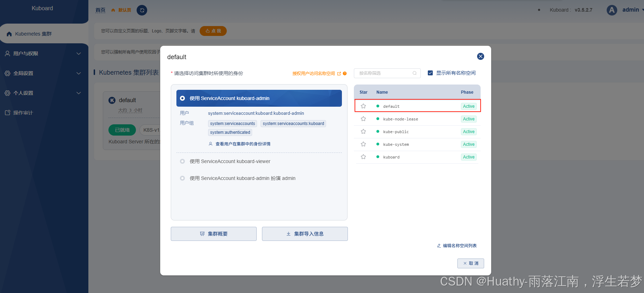Open 查看用户在集群中的身份详情 link
The height and width of the screenshot is (293, 644).
click(x=243, y=144)
